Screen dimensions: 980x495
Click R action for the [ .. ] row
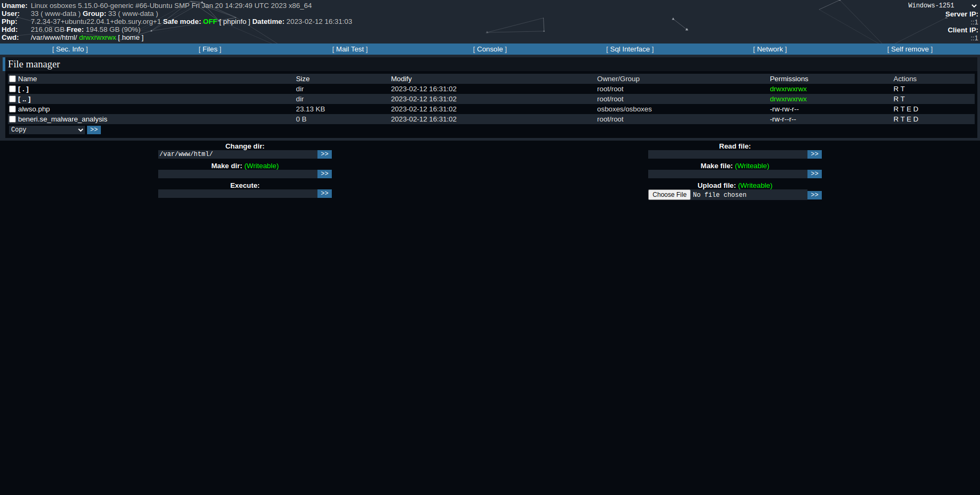[896, 99]
